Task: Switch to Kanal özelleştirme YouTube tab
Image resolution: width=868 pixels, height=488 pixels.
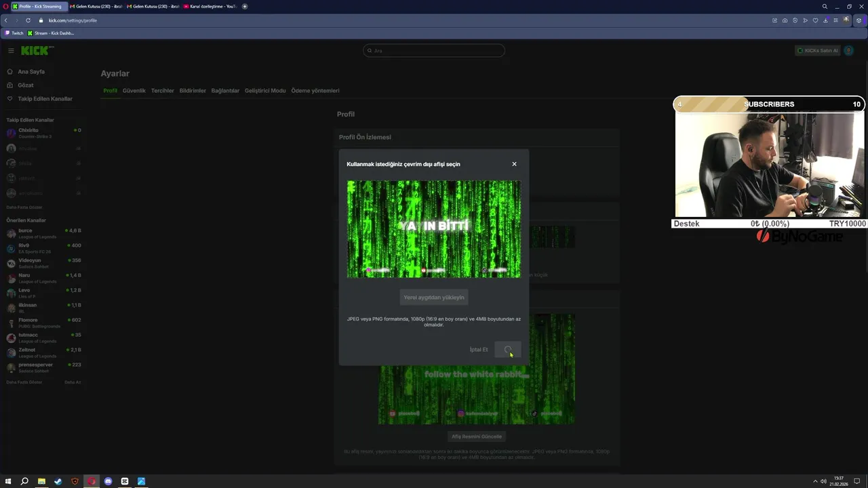Action: coord(210,6)
